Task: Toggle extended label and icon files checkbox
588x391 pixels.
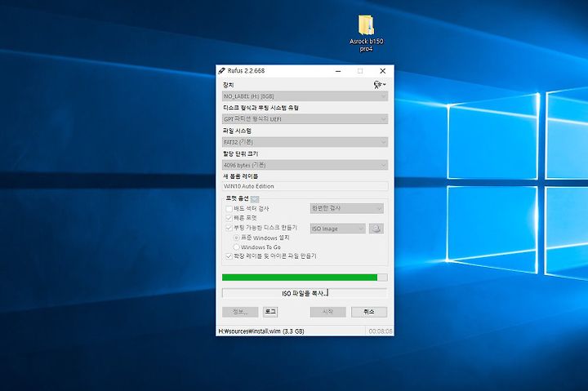Action: 229,256
